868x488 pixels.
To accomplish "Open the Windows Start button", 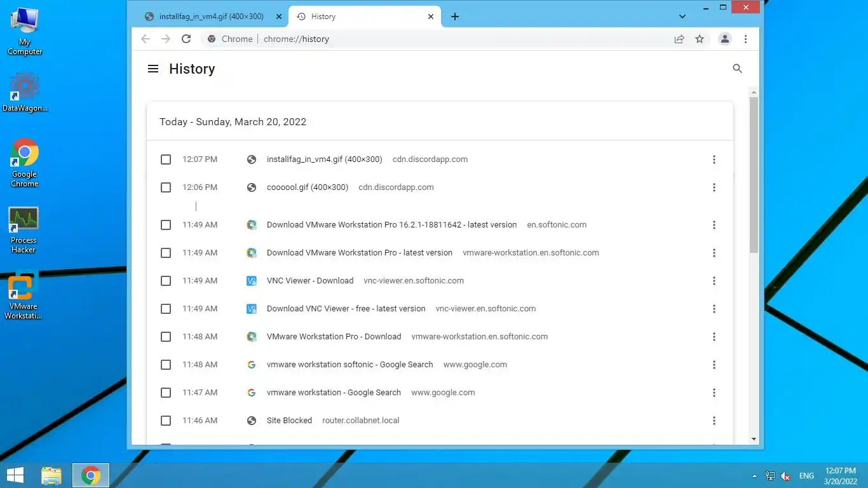I will (x=15, y=475).
